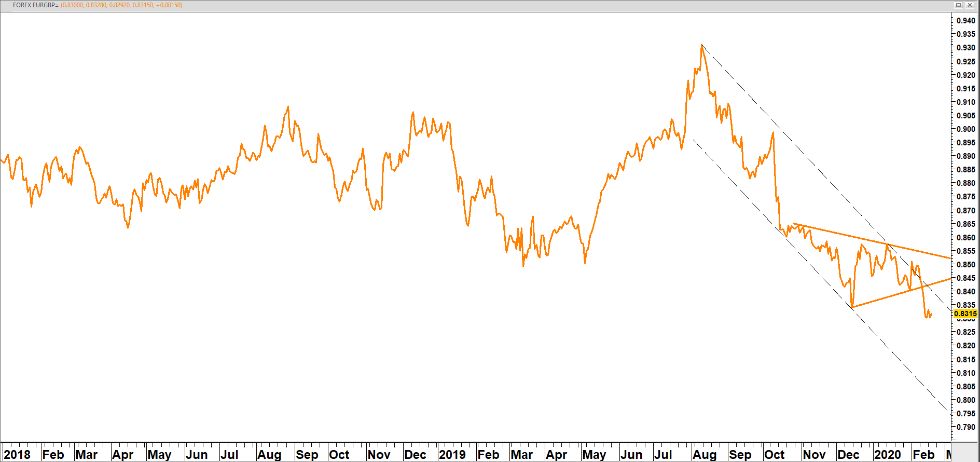The image size is (980, 462).
Task: Click the 0.865 price scale label
Action: 965,224
